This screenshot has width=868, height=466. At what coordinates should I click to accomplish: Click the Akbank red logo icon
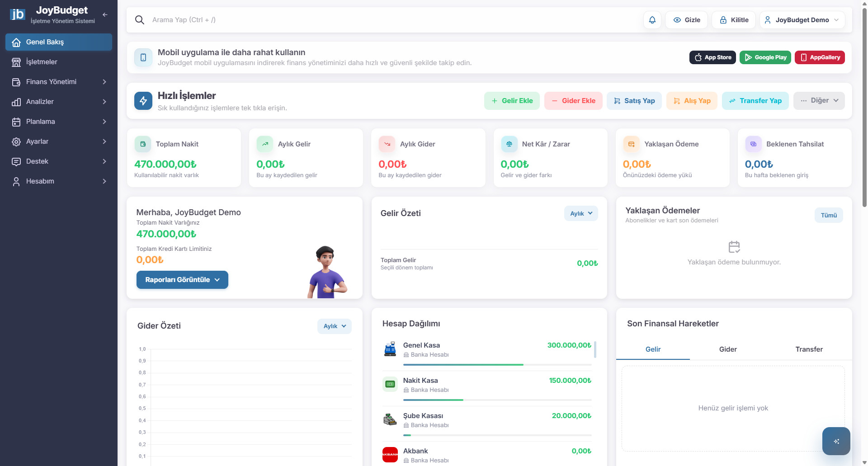coord(390,455)
